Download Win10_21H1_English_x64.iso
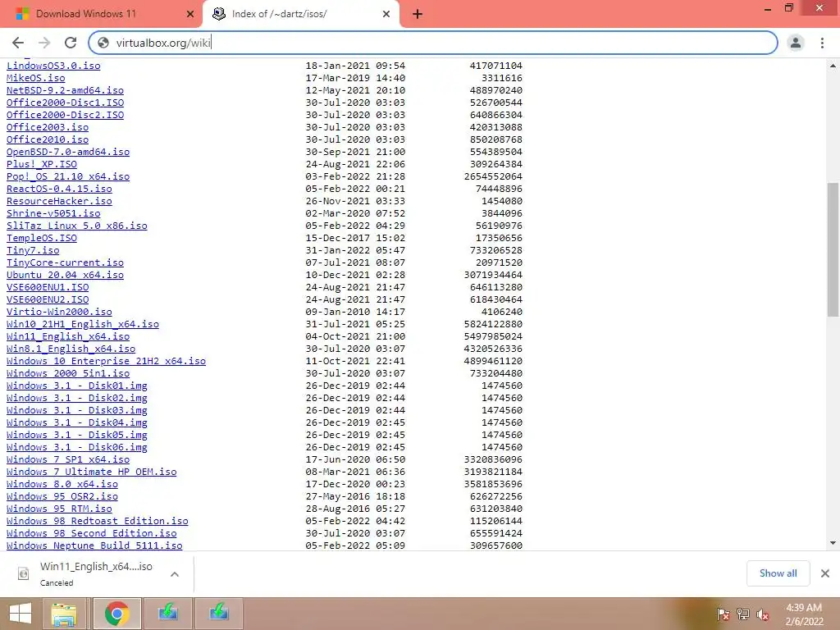Screen dimensions: 840x630 pos(83,325)
